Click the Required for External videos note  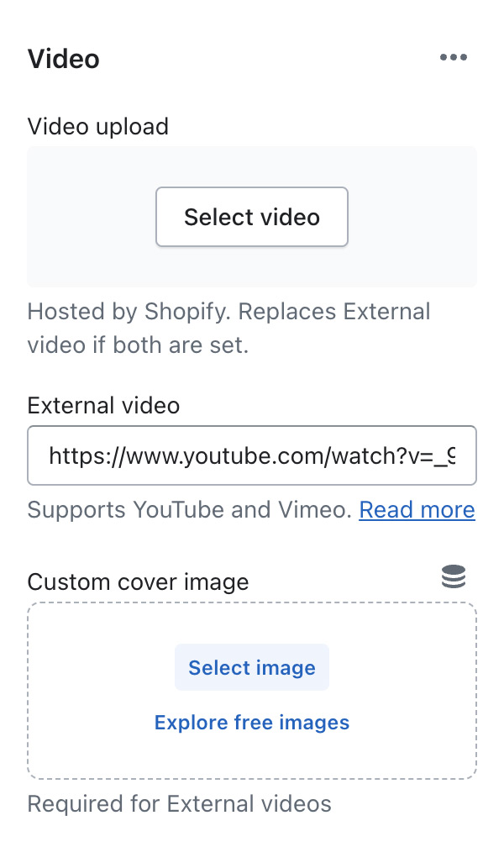coord(180,803)
